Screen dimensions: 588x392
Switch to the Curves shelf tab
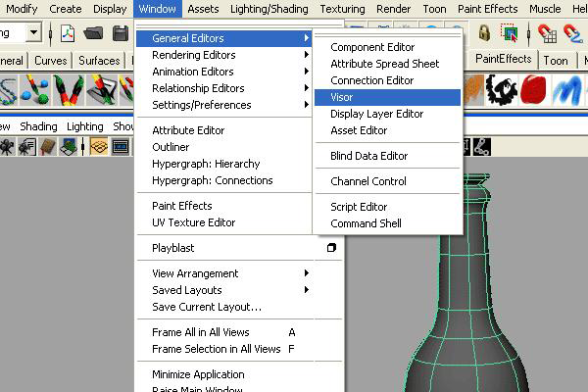pyautogui.click(x=51, y=61)
